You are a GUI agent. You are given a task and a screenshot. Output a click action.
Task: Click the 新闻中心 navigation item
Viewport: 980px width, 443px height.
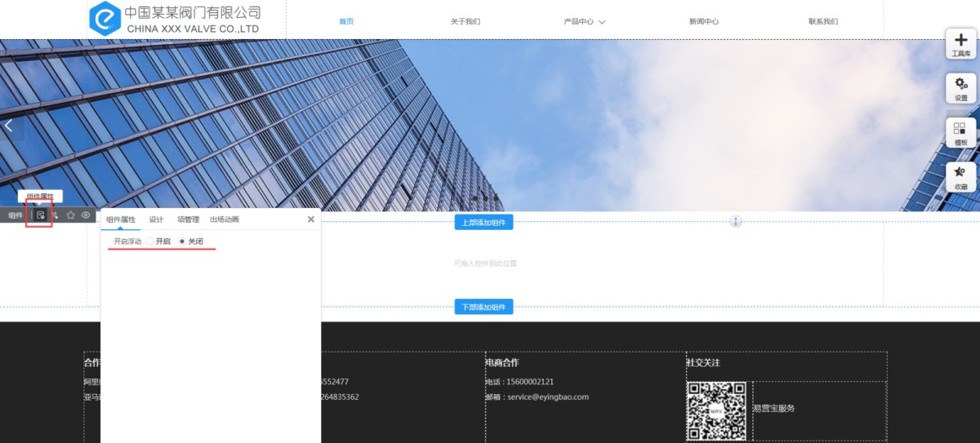[x=704, y=22]
